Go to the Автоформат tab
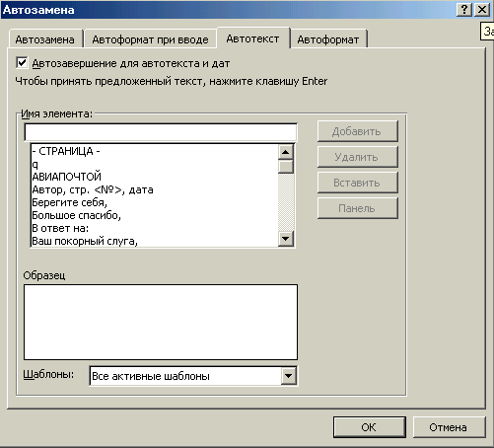The height and width of the screenshot is (448, 494). [328, 39]
